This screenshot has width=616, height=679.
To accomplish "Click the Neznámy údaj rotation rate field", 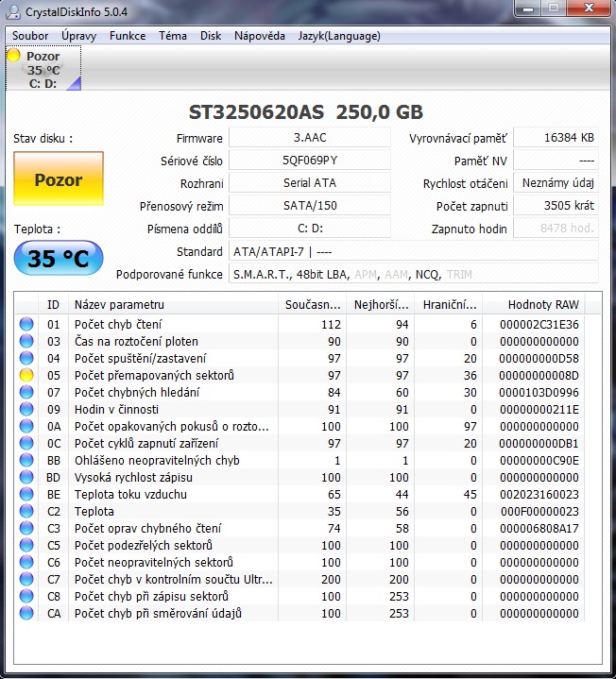I will click(x=556, y=183).
